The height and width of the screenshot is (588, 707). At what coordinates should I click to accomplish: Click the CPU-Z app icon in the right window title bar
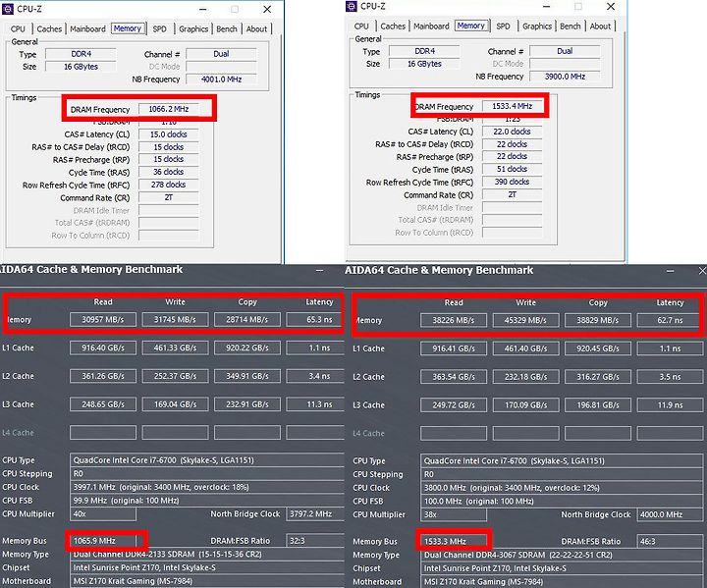[352, 6]
